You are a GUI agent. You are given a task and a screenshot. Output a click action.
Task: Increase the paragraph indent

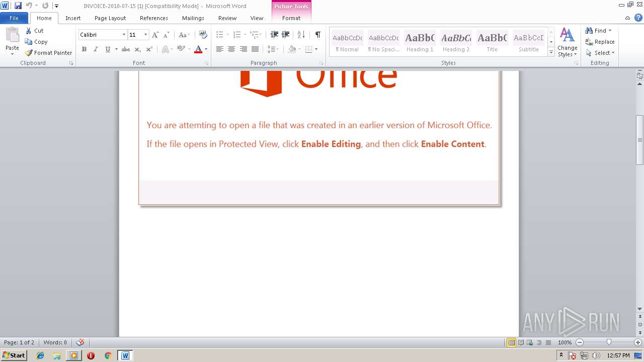[x=285, y=35]
